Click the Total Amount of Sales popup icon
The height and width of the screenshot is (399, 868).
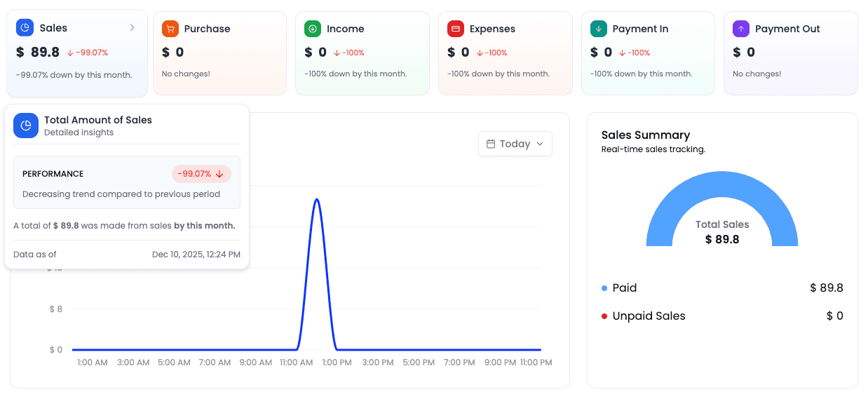click(26, 126)
